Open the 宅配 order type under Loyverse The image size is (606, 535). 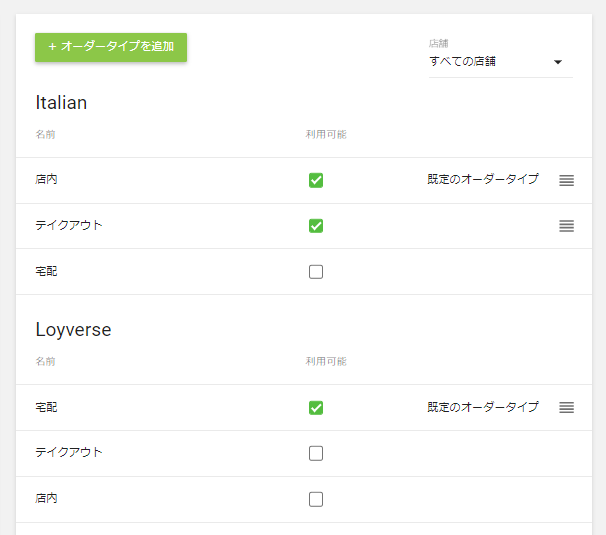[x=47, y=408]
